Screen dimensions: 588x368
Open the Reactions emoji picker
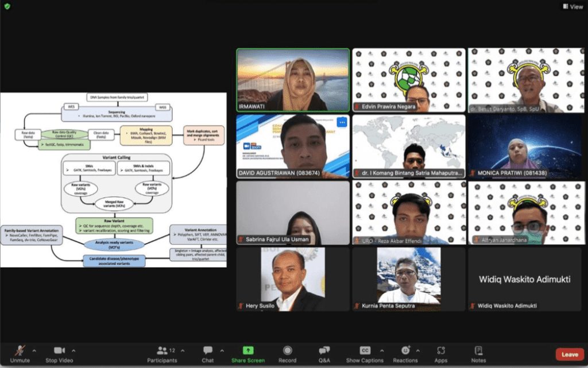pyautogui.click(x=405, y=354)
